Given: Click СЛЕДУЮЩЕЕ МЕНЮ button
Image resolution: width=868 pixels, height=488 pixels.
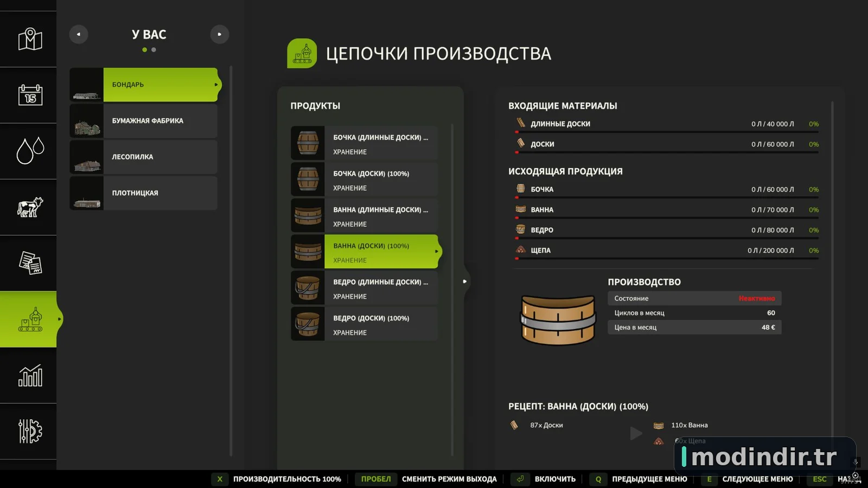Looking at the screenshot, I should tap(747, 479).
